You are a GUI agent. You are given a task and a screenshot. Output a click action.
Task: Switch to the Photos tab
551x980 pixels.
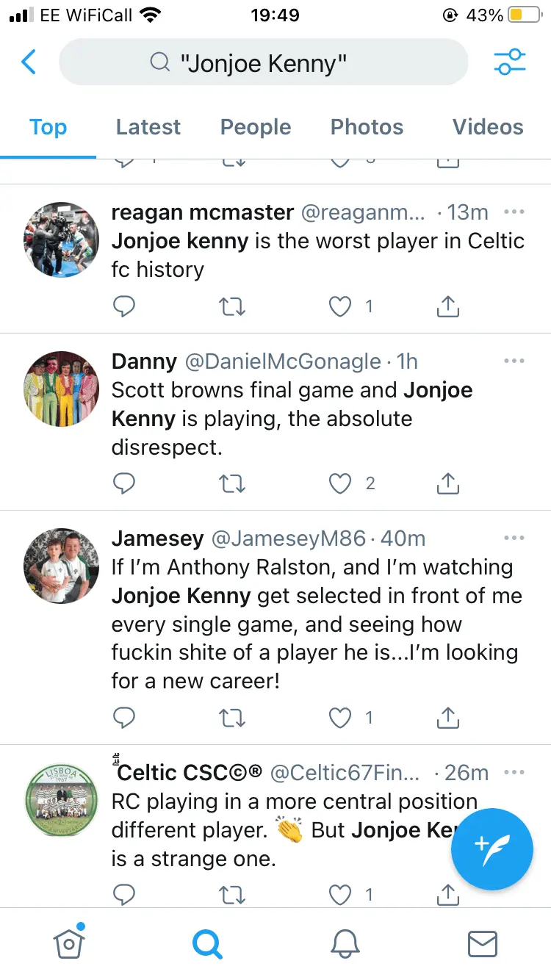pos(367,127)
